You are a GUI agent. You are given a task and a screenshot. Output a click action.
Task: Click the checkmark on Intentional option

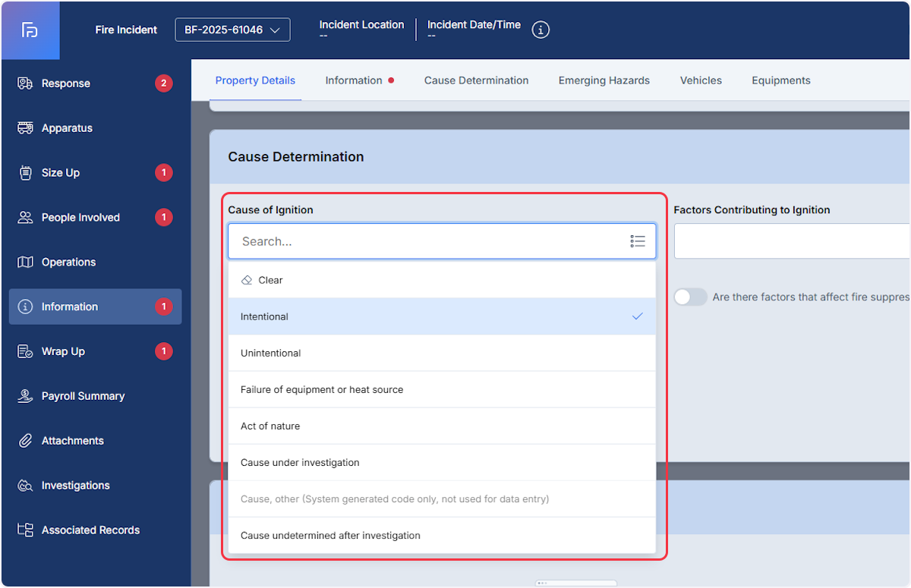638,316
